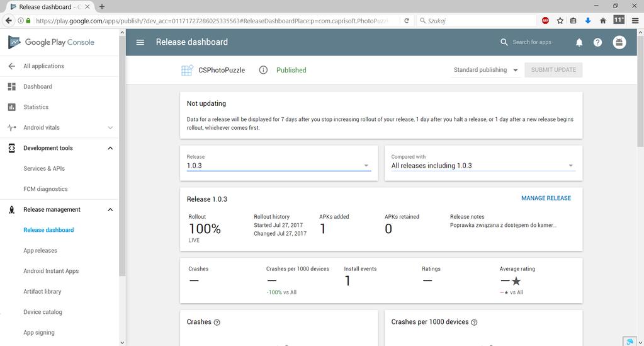Open a new browser tab

click(x=102, y=6)
